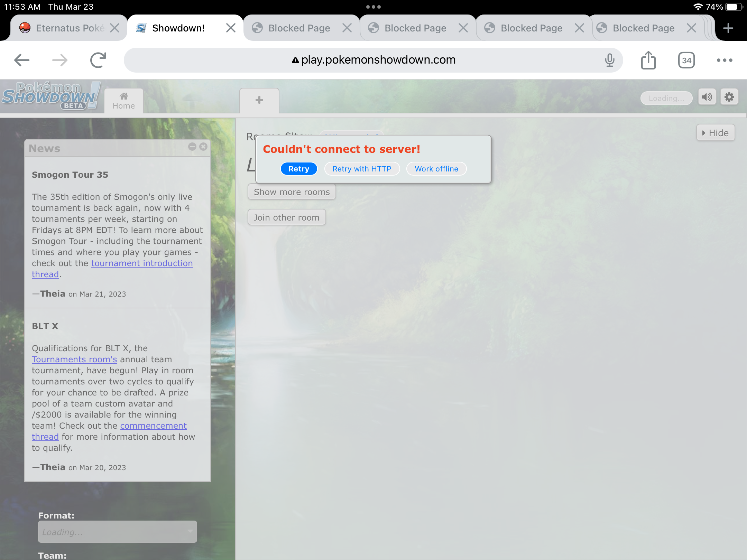This screenshot has width=747, height=560.
Task: Open a new browser tab with plus
Action: pyautogui.click(x=728, y=28)
